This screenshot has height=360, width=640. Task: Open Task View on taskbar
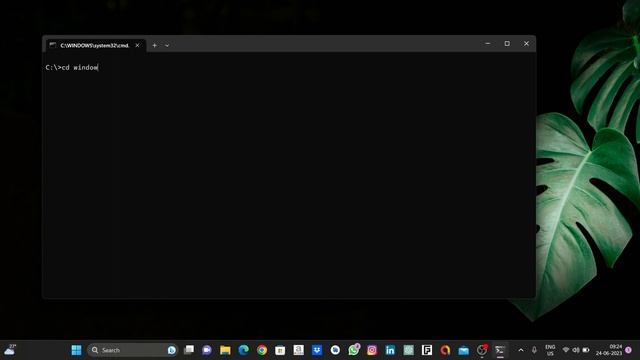pos(189,350)
